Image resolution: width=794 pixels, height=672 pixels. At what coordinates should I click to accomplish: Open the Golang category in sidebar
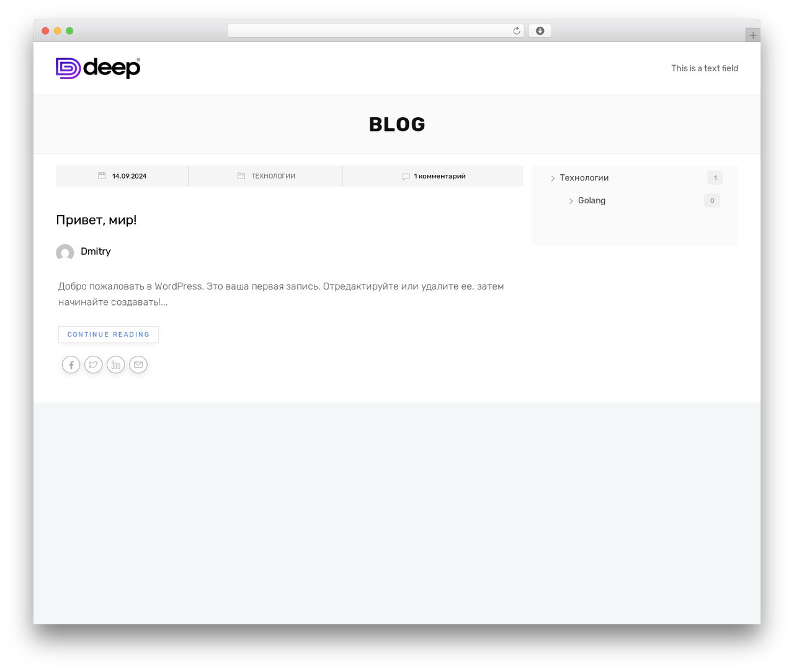592,200
